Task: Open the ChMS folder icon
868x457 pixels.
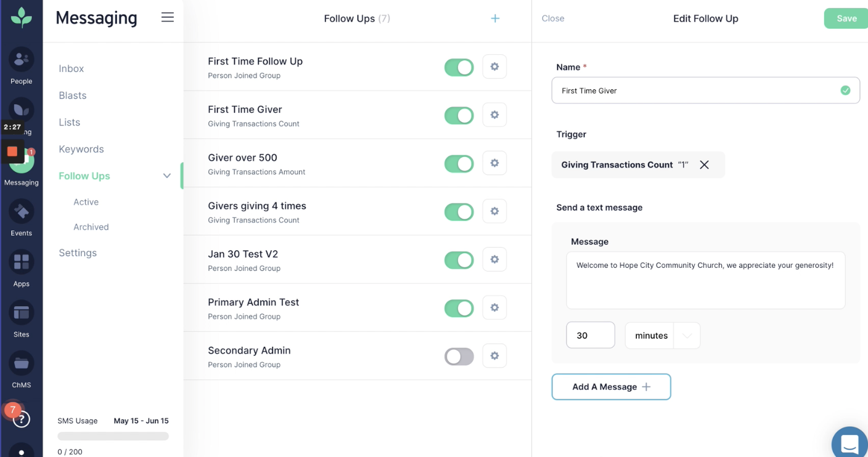Action: pyautogui.click(x=21, y=363)
